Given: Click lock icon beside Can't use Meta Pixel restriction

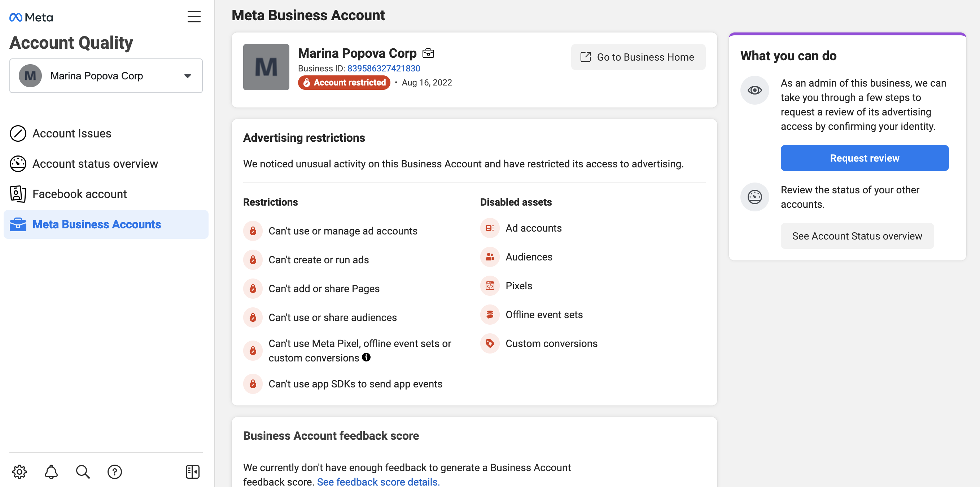Looking at the screenshot, I should (253, 351).
